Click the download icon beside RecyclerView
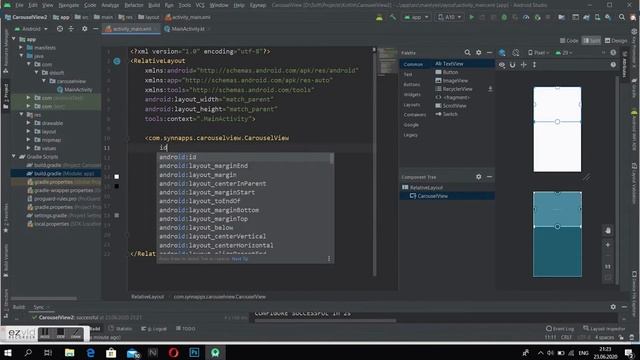Viewport: 640px width, 360px height. point(490,89)
